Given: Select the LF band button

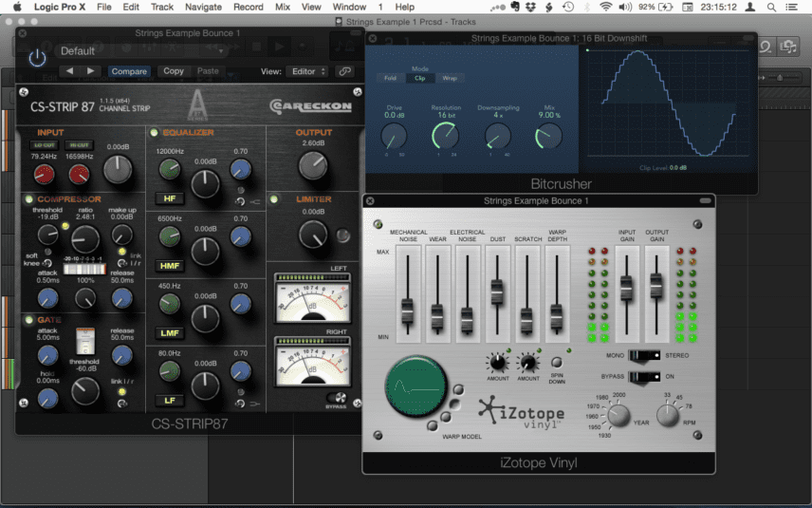Looking at the screenshot, I should 170,401.
